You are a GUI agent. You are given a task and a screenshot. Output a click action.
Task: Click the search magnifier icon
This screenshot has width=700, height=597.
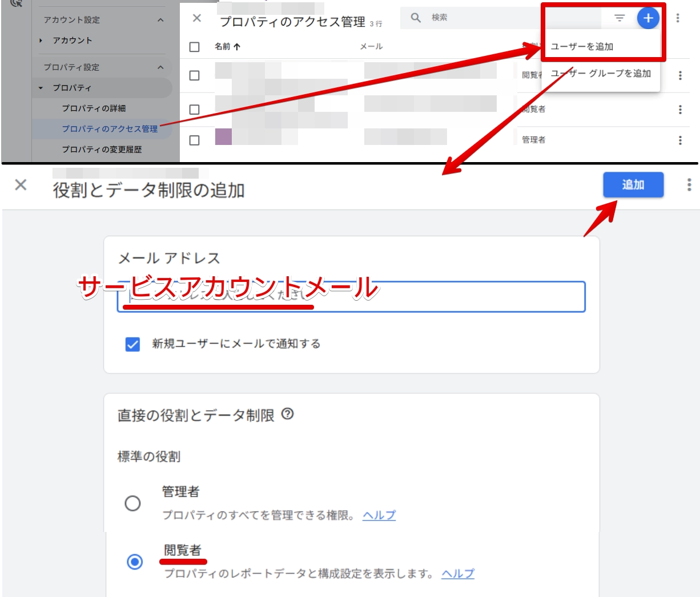coord(415,16)
